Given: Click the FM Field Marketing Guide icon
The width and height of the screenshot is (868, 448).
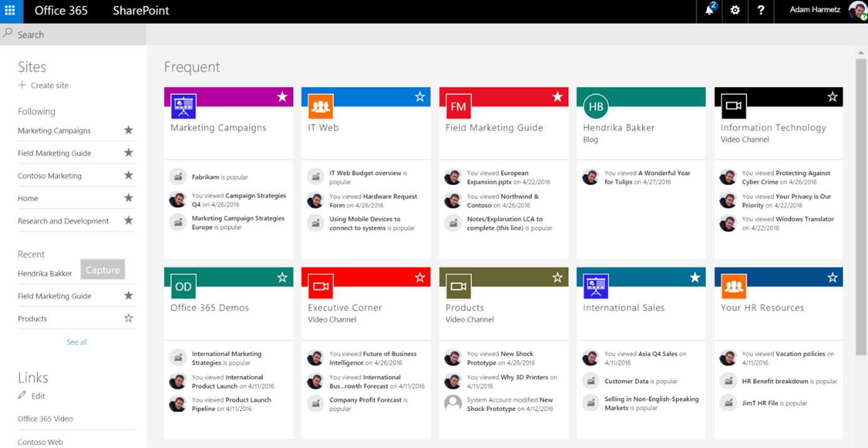Looking at the screenshot, I should click(458, 107).
